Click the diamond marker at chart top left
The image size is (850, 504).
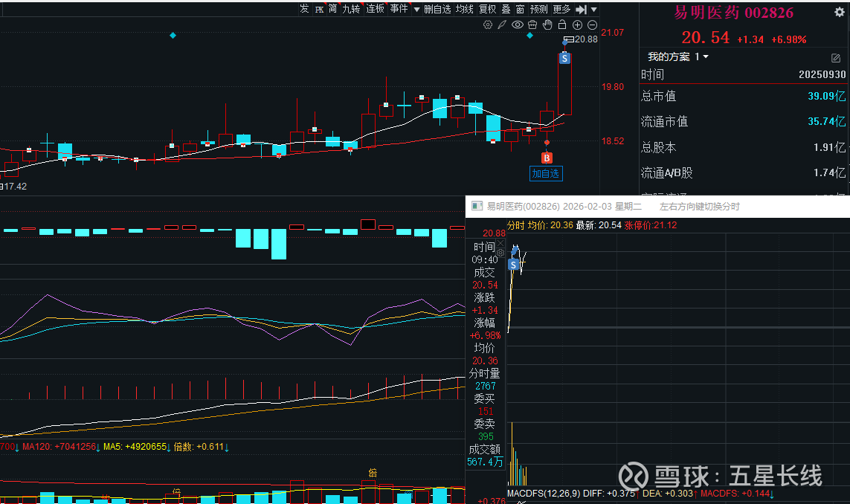(x=173, y=35)
